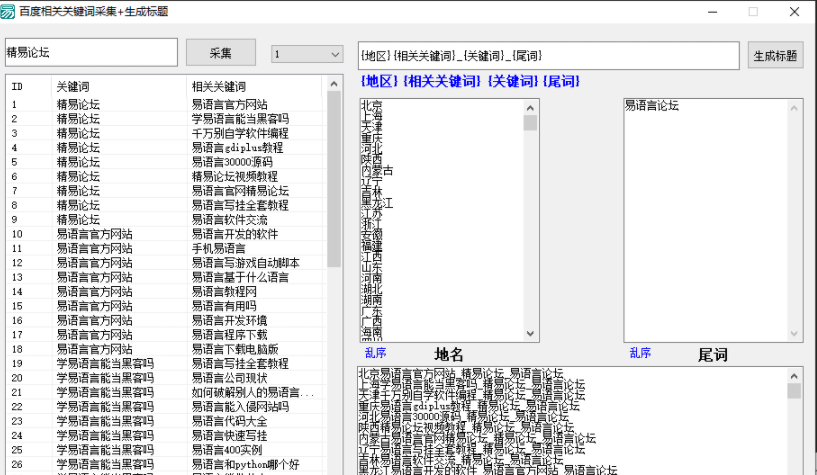Click 乱序 under the tail words list
Screen dimensions: 817x475
pos(640,353)
